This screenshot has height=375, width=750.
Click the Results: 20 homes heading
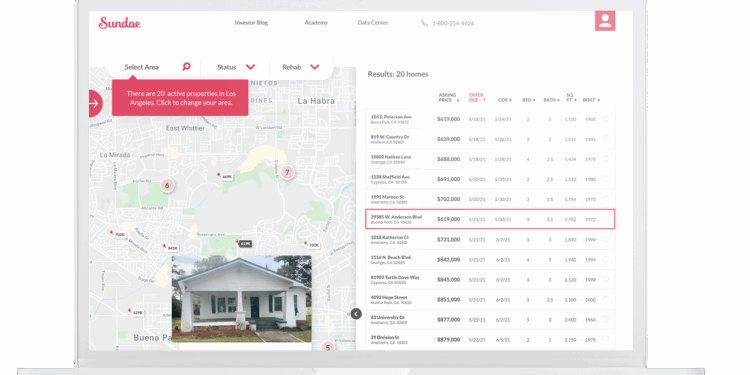398,74
